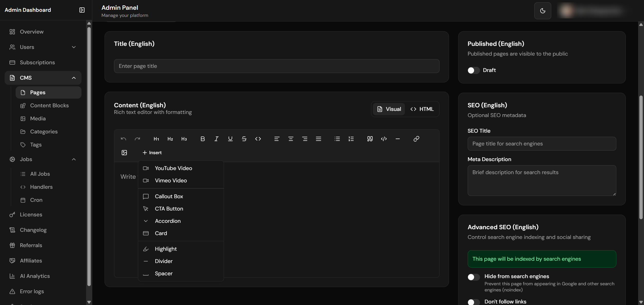Open Error logs in sidebar

tap(43, 291)
